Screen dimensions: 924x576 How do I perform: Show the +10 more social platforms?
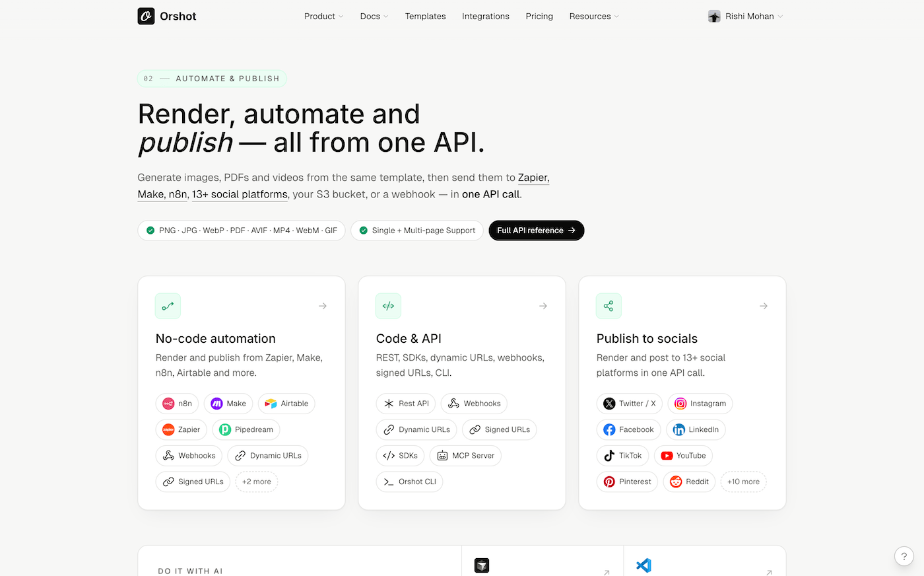click(x=743, y=482)
